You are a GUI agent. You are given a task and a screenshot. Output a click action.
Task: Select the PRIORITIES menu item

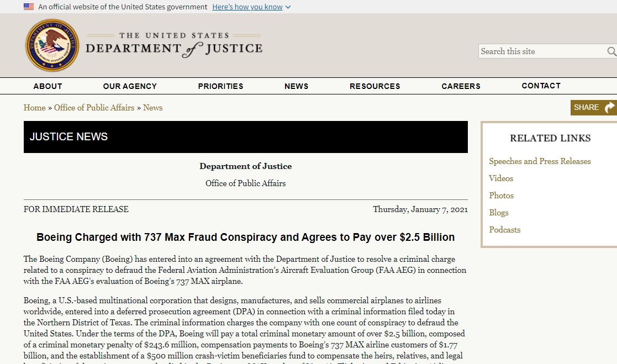(221, 86)
